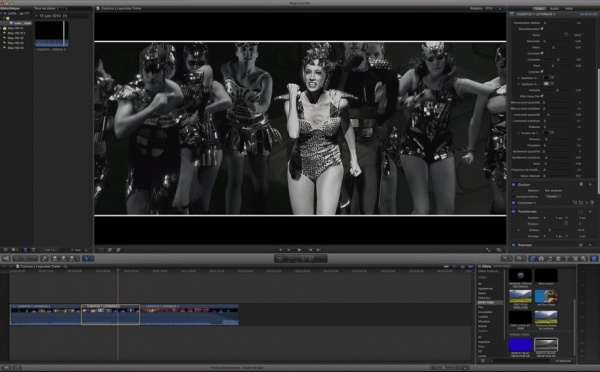Click the Distort icon below the viewer

tap(118, 250)
